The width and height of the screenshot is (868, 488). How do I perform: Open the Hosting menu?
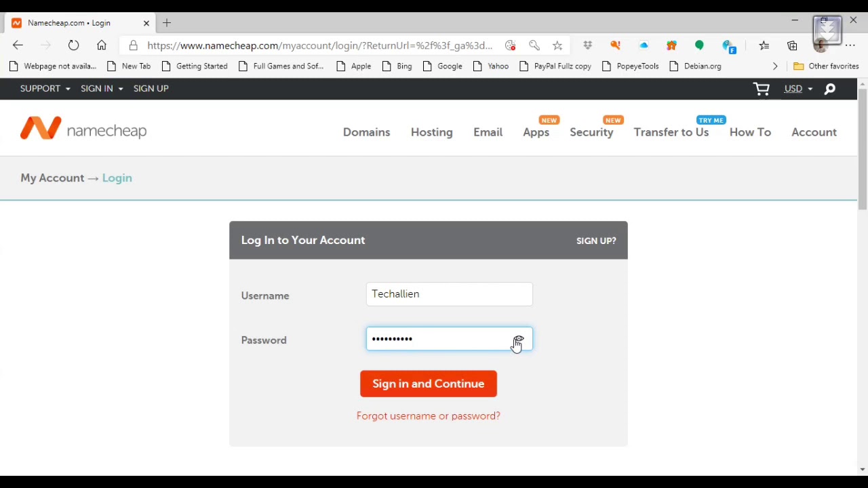pyautogui.click(x=431, y=132)
